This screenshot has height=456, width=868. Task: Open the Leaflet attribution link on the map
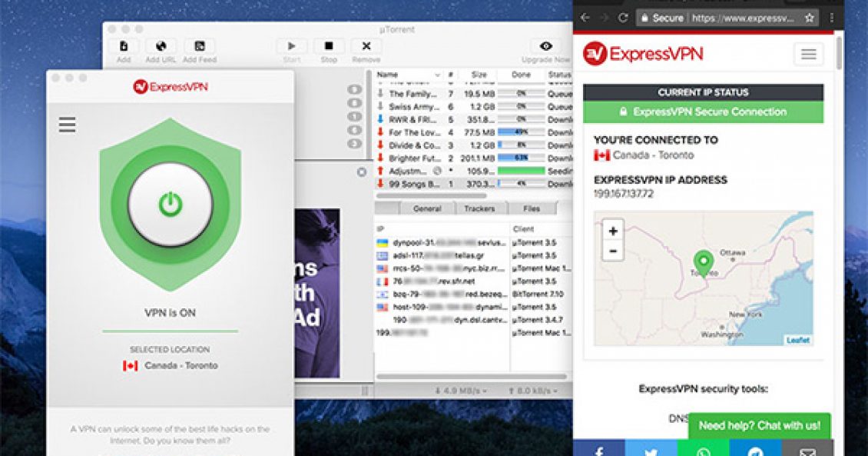click(797, 340)
